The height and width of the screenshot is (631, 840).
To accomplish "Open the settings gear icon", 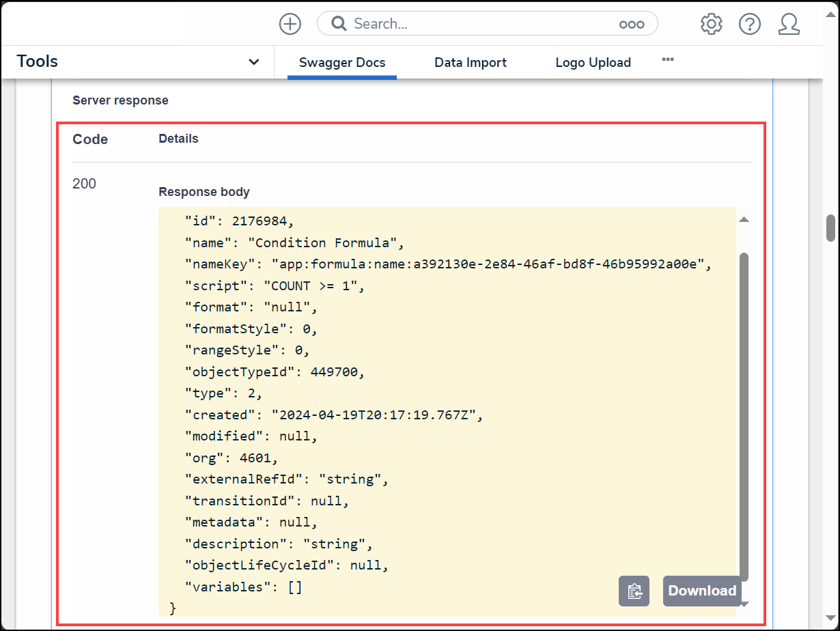I will click(711, 25).
